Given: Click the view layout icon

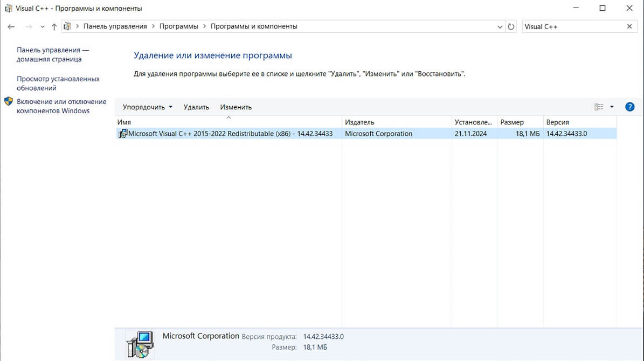Looking at the screenshot, I should (x=599, y=107).
